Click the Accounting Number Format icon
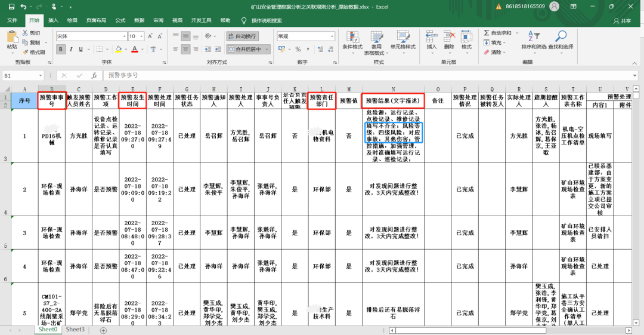 281,50
